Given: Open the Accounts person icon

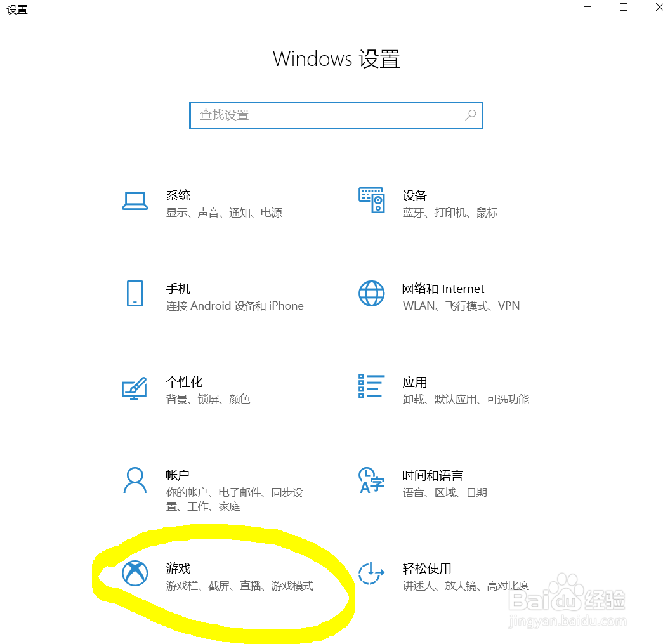Looking at the screenshot, I should coord(135,480).
